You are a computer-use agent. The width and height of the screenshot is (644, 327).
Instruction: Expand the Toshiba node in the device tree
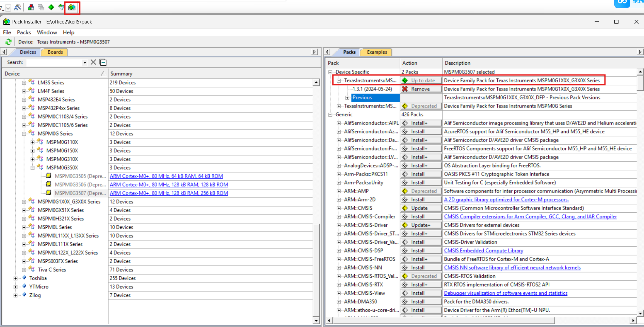[x=15, y=278]
